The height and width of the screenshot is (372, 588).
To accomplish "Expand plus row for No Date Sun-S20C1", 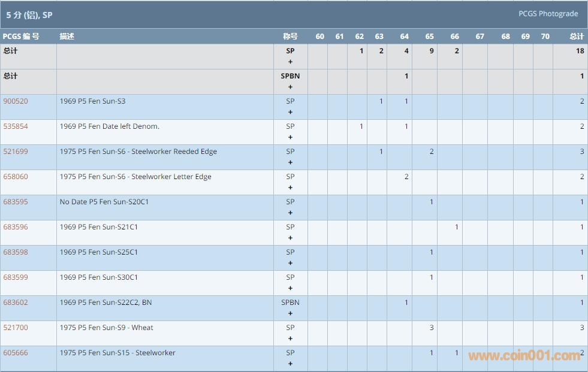I will tap(291, 213).
